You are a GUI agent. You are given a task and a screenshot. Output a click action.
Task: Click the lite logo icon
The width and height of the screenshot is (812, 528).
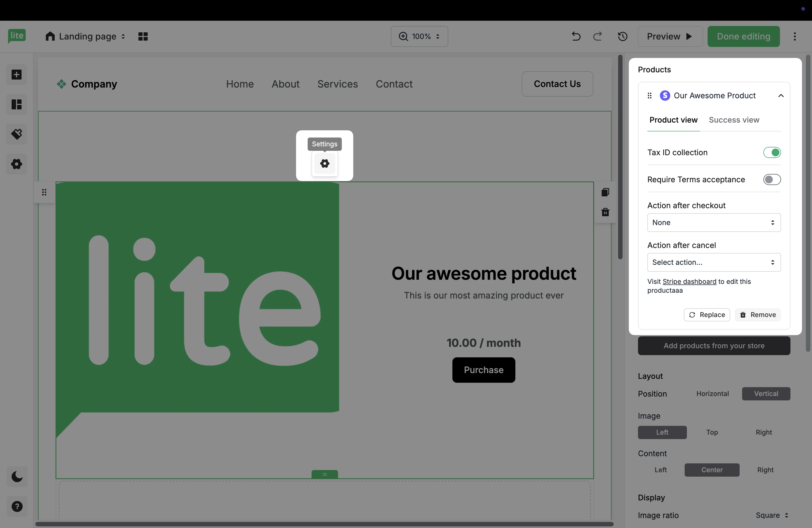tap(17, 36)
